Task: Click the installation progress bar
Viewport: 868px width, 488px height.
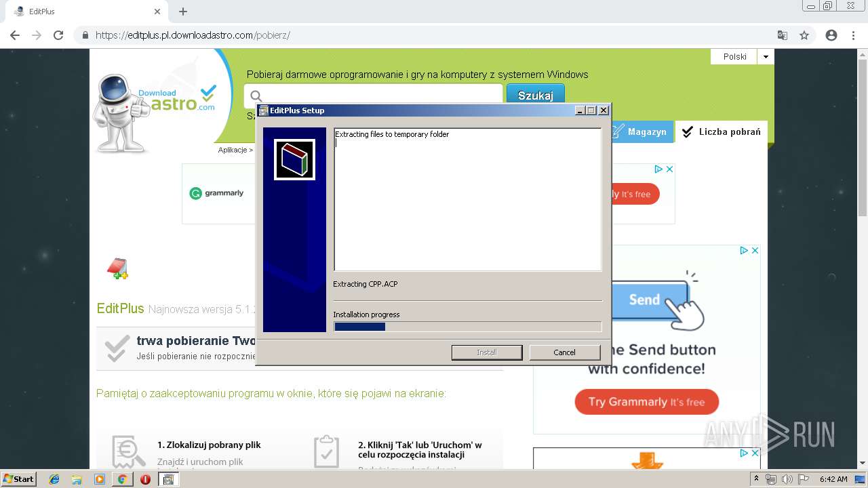Action: point(467,327)
